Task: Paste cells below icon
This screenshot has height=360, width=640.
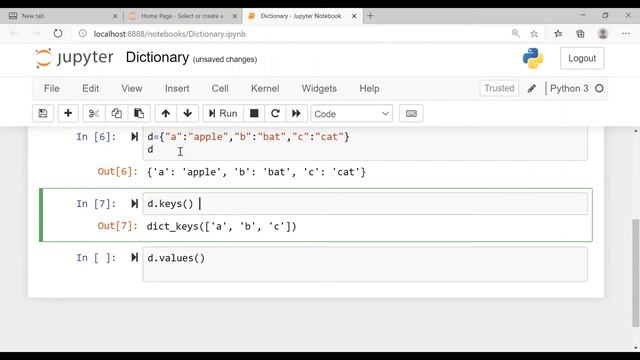Action: 139,113
